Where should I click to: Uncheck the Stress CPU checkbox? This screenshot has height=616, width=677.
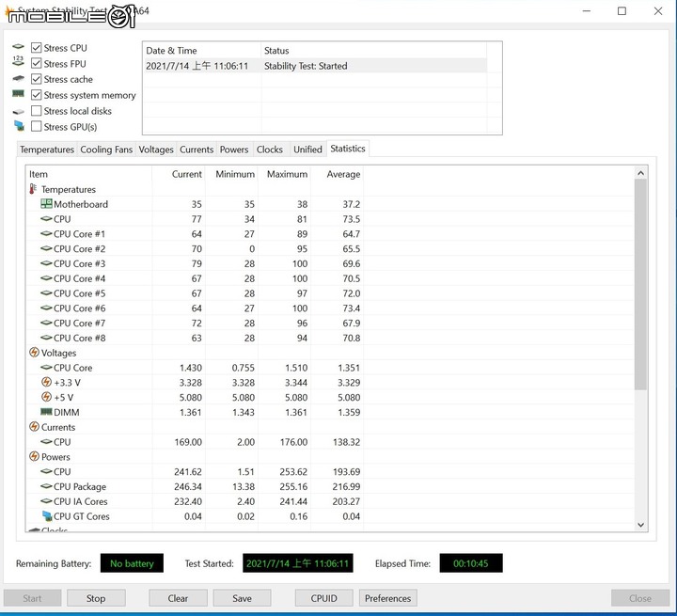click(37, 48)
